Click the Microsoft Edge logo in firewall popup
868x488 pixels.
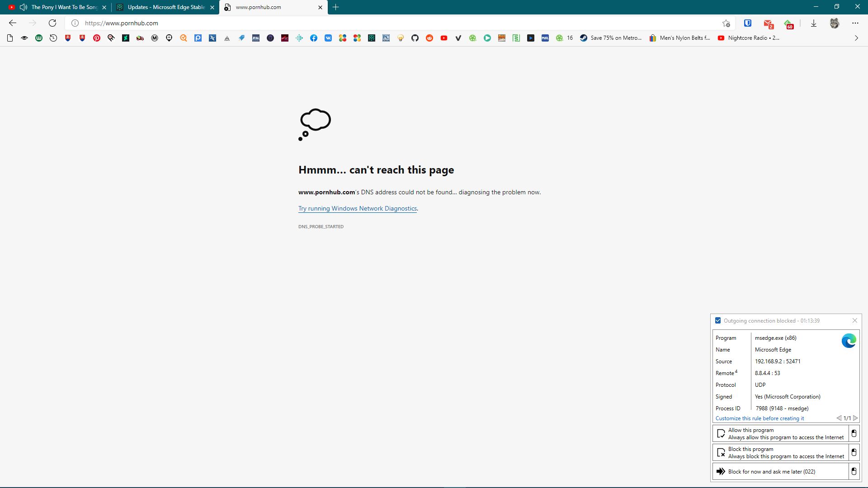point(849,341)
